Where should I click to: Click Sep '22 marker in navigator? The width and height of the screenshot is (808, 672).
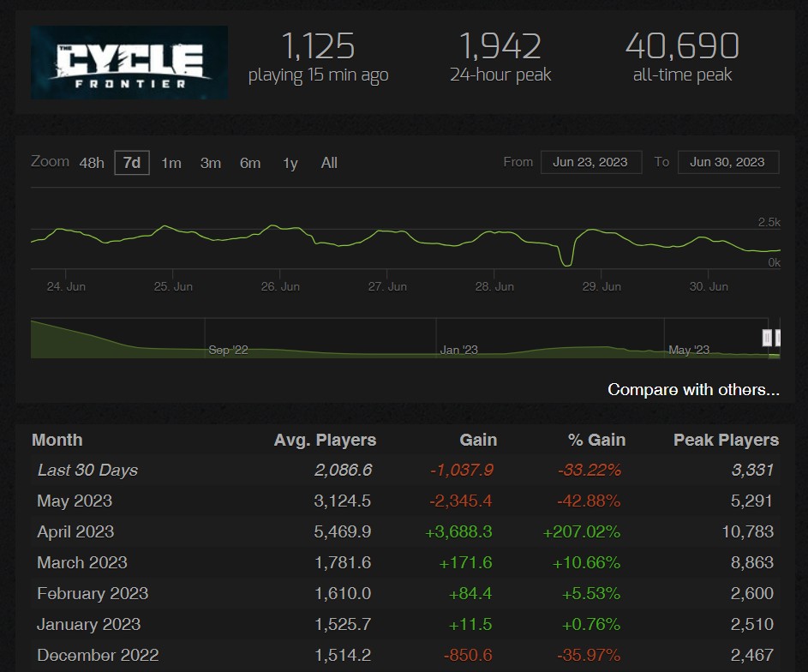[x=228, y=350]
